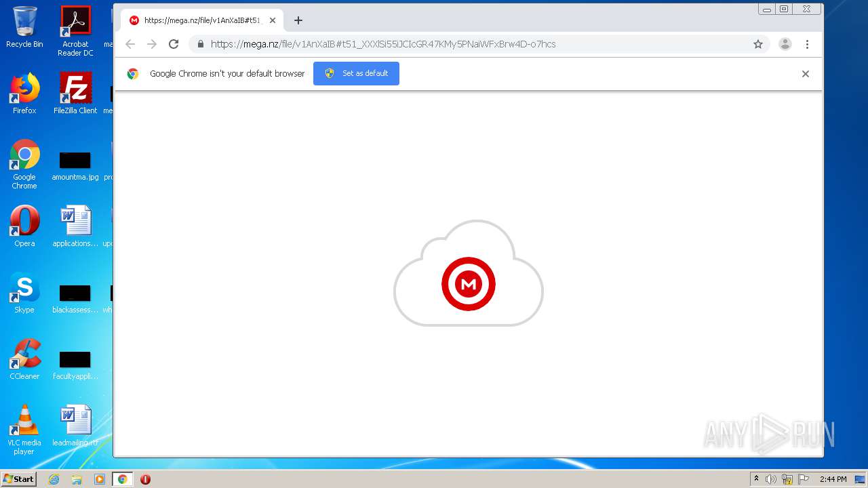Close the mega.nz tab
Viewport: 868px width, 488px height.
[273, 20]
